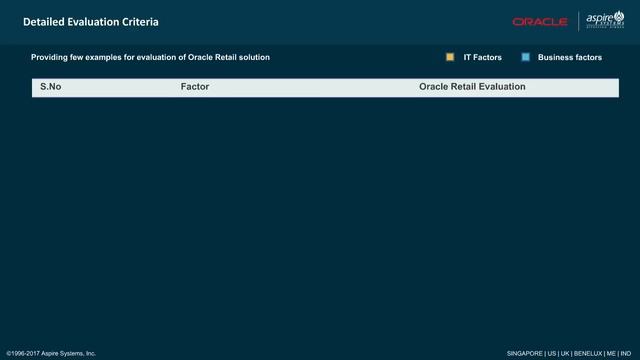This screenshot has width=640, height=360.
Task: Select the yellow IT Factors legend swatch
Action: [x=450, y=57]
